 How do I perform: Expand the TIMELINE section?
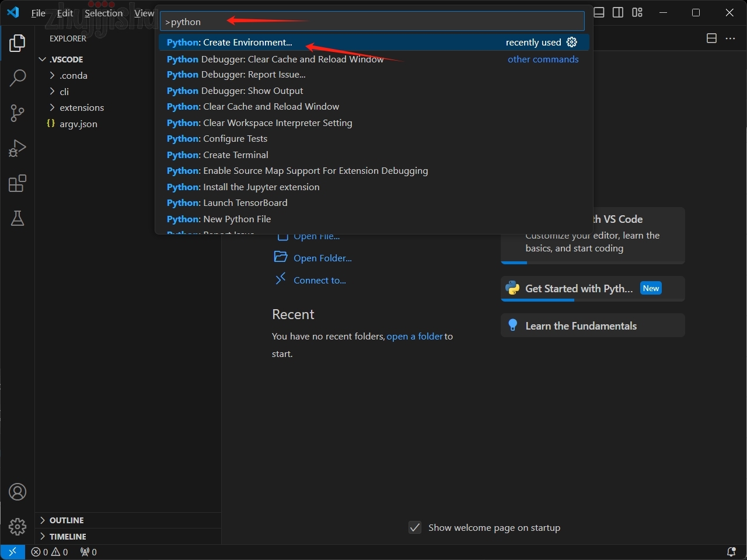pos(42,537)
